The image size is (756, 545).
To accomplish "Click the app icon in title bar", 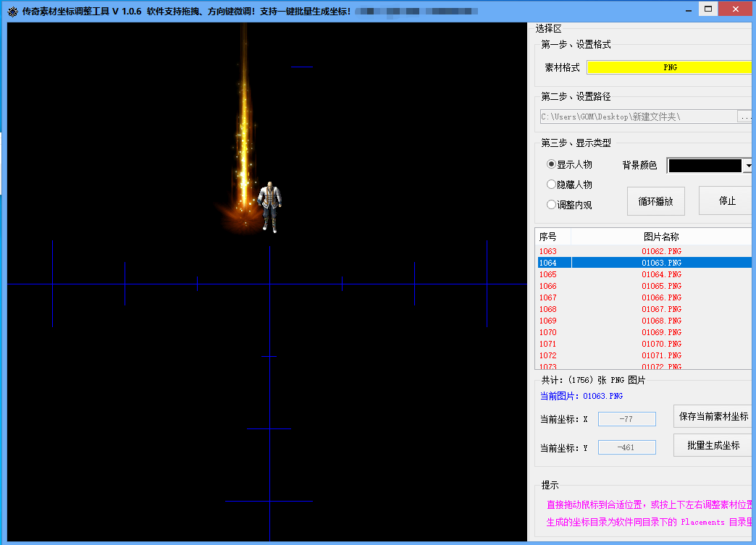I will 12,12.
